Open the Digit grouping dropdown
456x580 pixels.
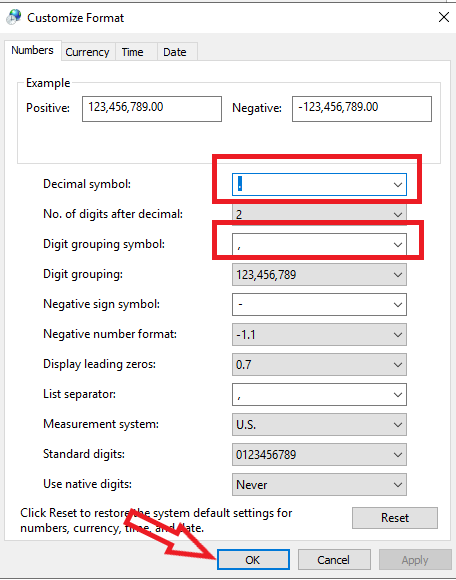pyautogui.click(x=319, y=274)
